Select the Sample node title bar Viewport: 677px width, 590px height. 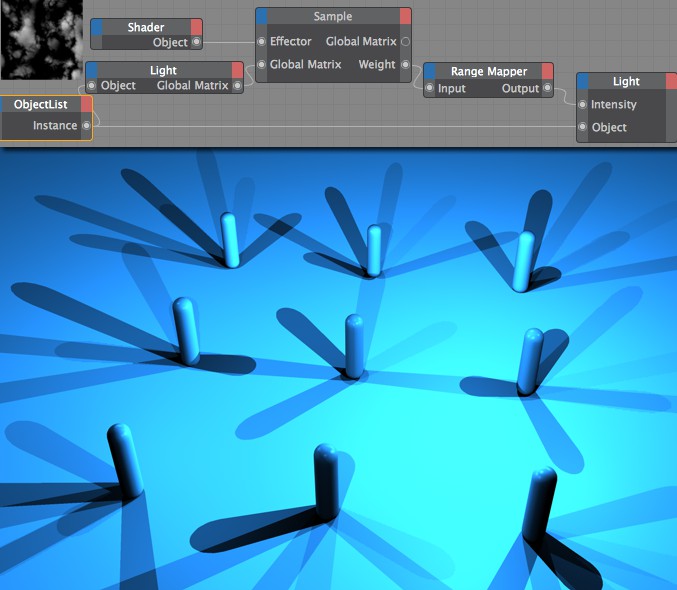(x=333, y=16)
